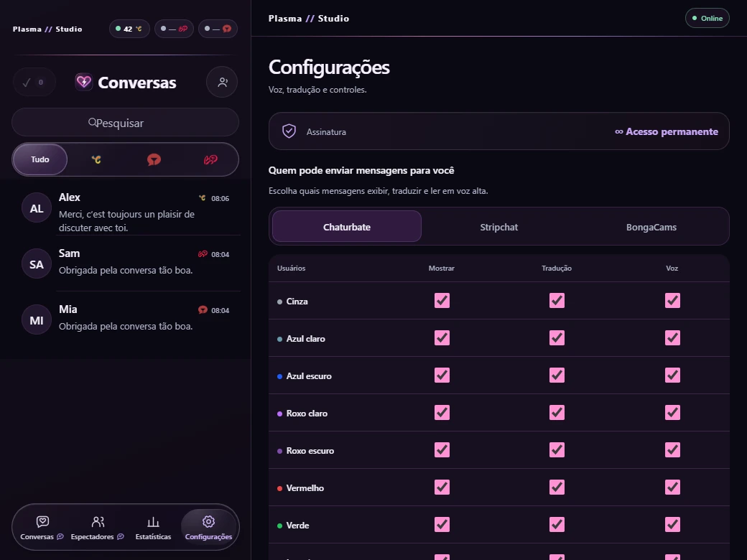The height and width of the screenshot is (560, 747).
Task: Toggle Tradução checkbox for Azul escuro
Action: 557,375
